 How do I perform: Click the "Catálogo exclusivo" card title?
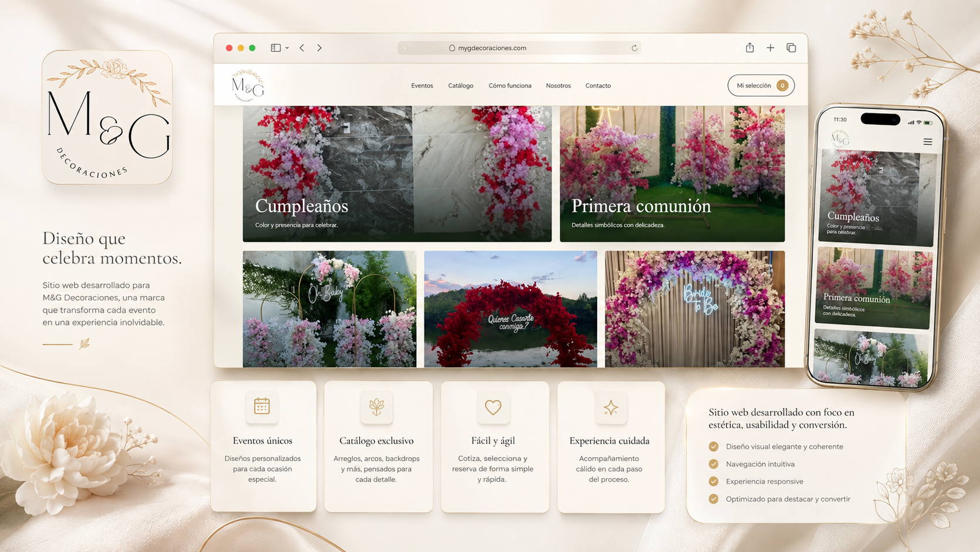pos(377,441)
